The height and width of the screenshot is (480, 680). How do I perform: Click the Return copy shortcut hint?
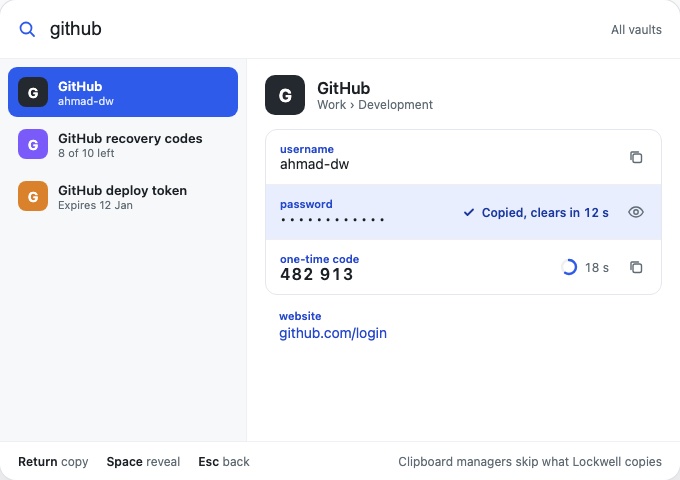click(53, 462)
